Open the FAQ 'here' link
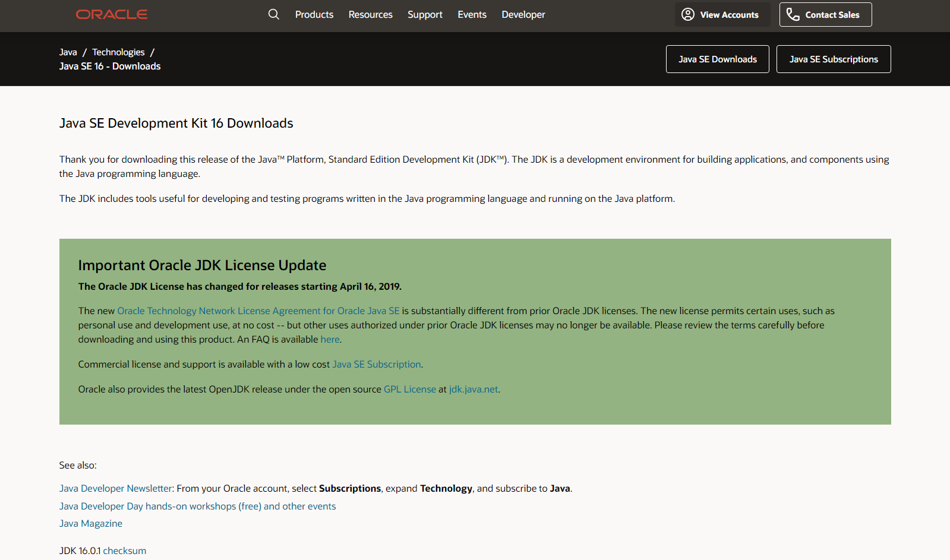Viewport: 950px width, 560px height. point(330,340)
